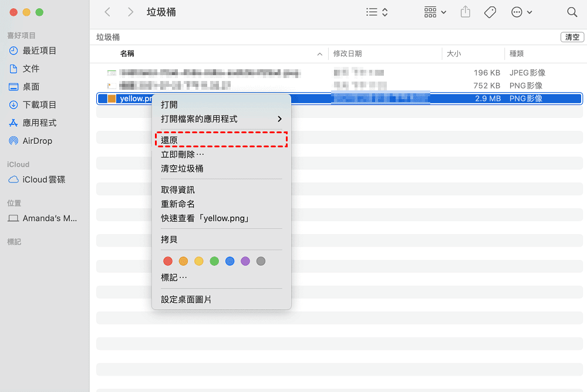Go back with the left arrow
Screen dimensions: 587x392
point(107,12)
